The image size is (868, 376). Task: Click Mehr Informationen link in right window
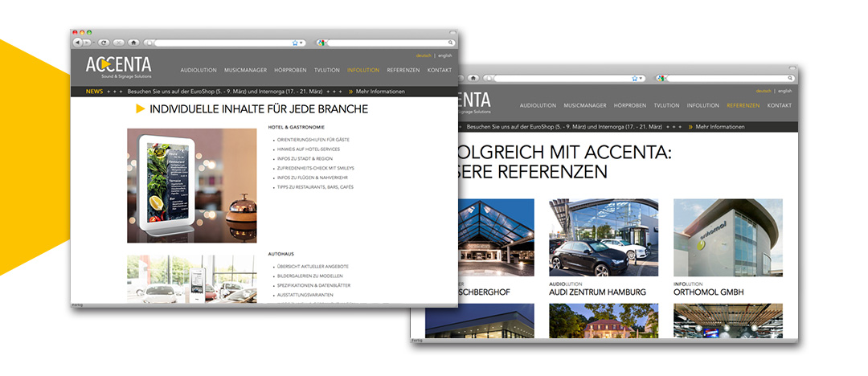point(720,127)
